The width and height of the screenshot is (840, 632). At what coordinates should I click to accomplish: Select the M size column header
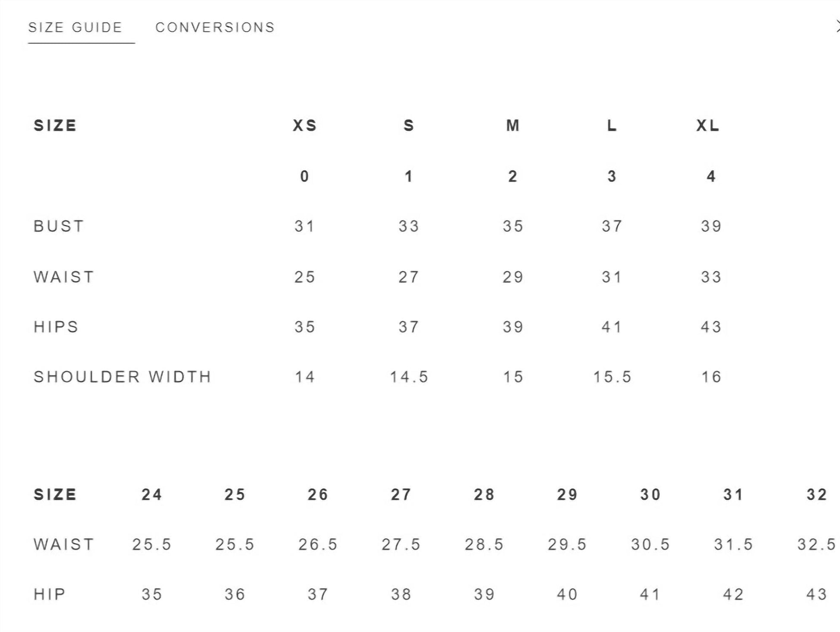click(x=513, y=126)
